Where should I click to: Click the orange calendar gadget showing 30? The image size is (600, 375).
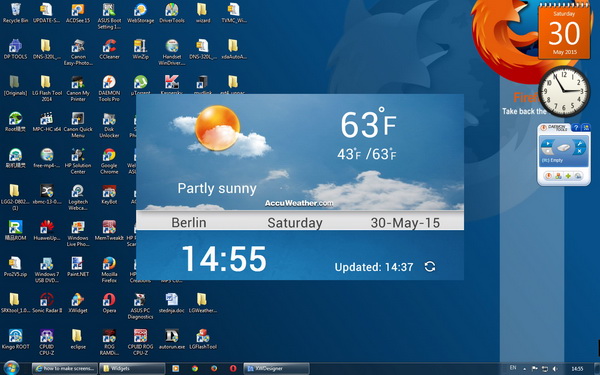tap(564, 31)
